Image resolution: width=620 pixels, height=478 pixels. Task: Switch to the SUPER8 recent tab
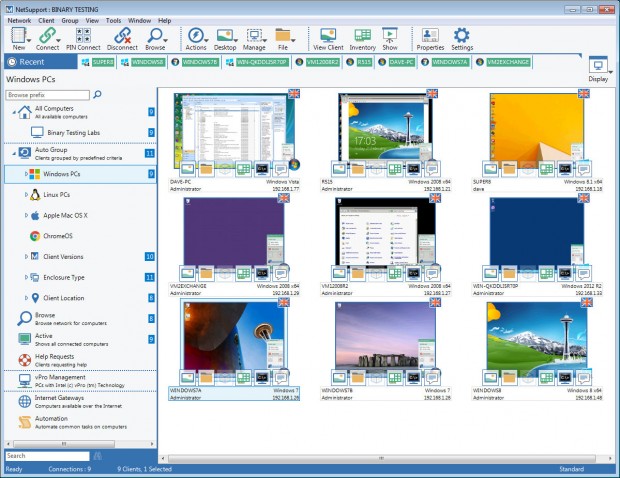pyautogui.click(x=98, y=62)
